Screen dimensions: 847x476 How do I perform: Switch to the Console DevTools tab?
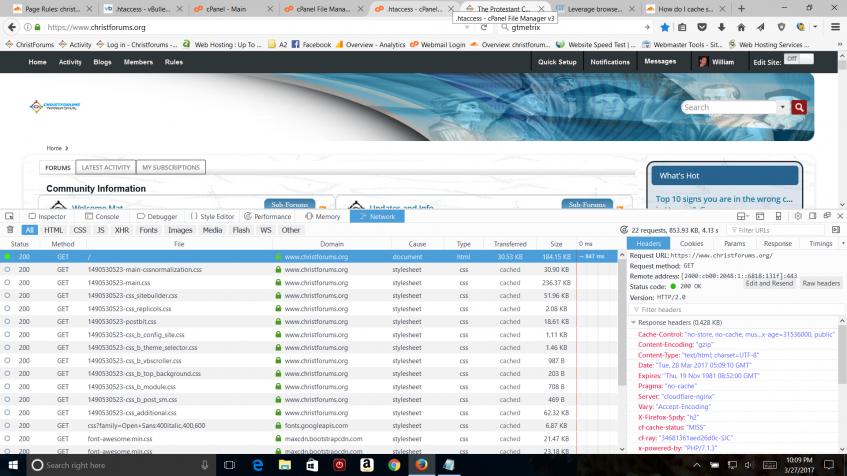click(102, 216)
